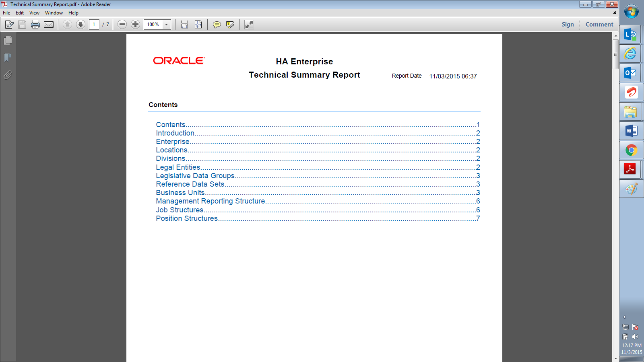Image resolution: width=644 pixels, height=362 pixels.
Task: Show hidden tray icons arrow
Action: 624,317
